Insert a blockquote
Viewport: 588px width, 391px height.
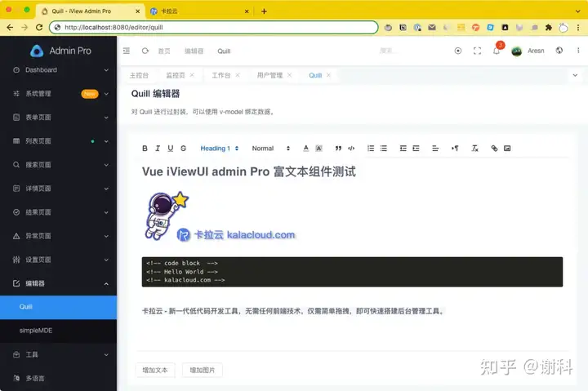tap(338, 148)
